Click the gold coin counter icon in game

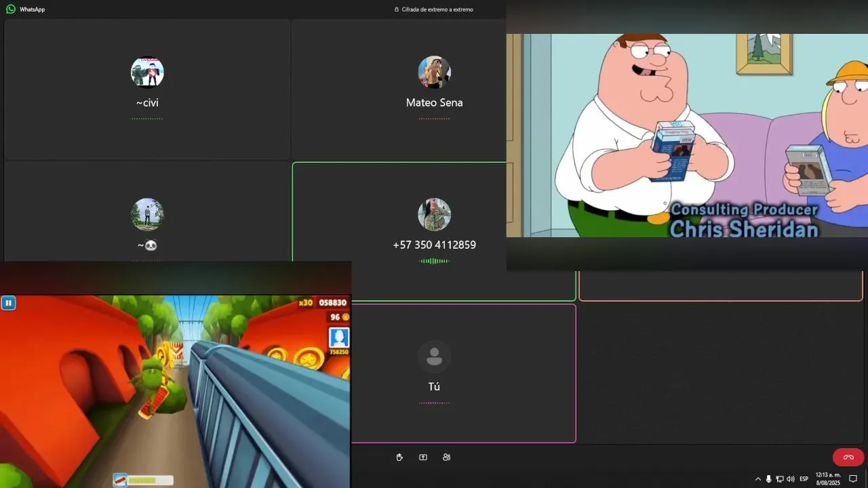[345, 317]
